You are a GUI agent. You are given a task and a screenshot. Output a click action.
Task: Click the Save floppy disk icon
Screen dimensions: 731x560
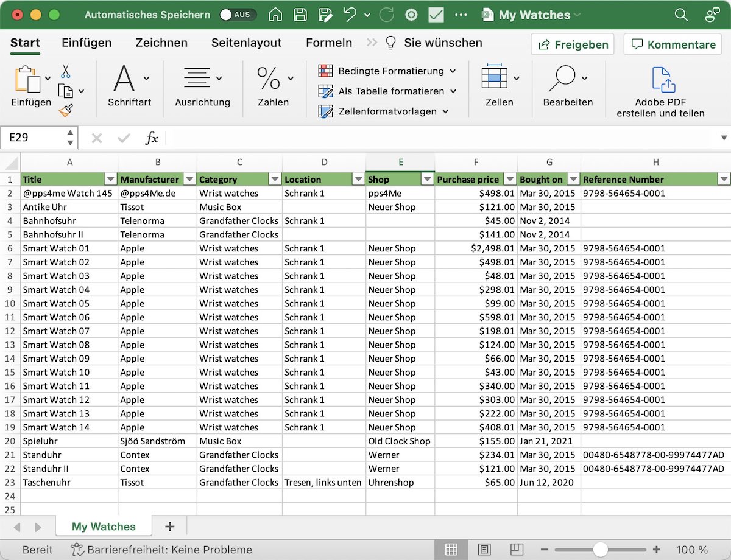pyautogui.click(x=300, y=15)
